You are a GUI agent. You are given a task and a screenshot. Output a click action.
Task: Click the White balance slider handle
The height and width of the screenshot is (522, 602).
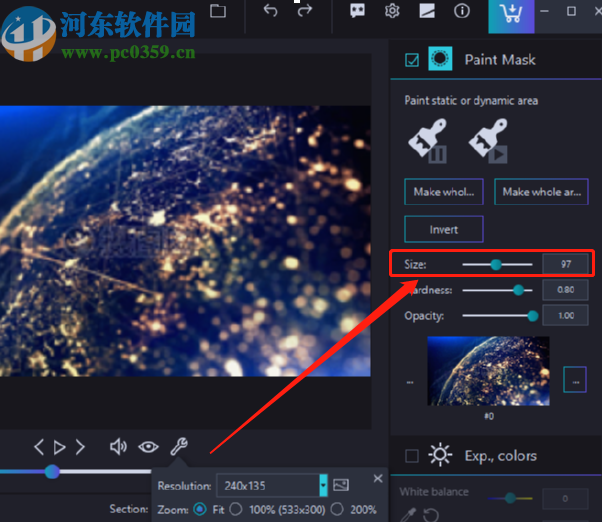pyautogui.click(x=510, y=498)
